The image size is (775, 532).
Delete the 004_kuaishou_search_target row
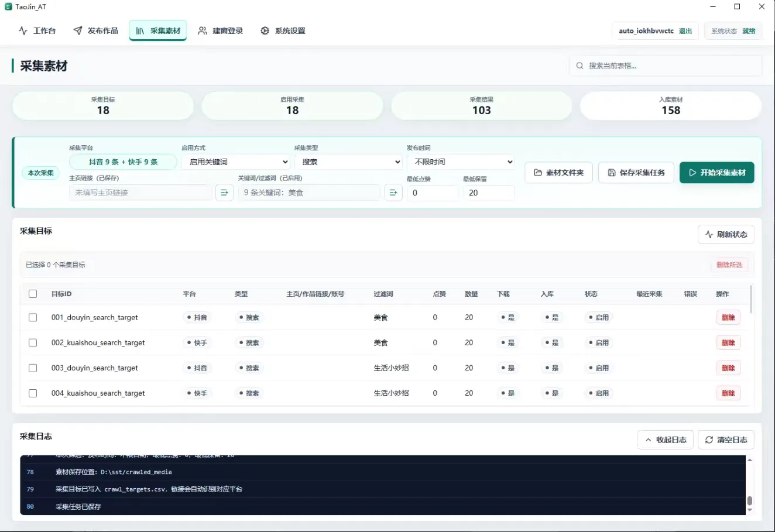click(x=728, y=393)
